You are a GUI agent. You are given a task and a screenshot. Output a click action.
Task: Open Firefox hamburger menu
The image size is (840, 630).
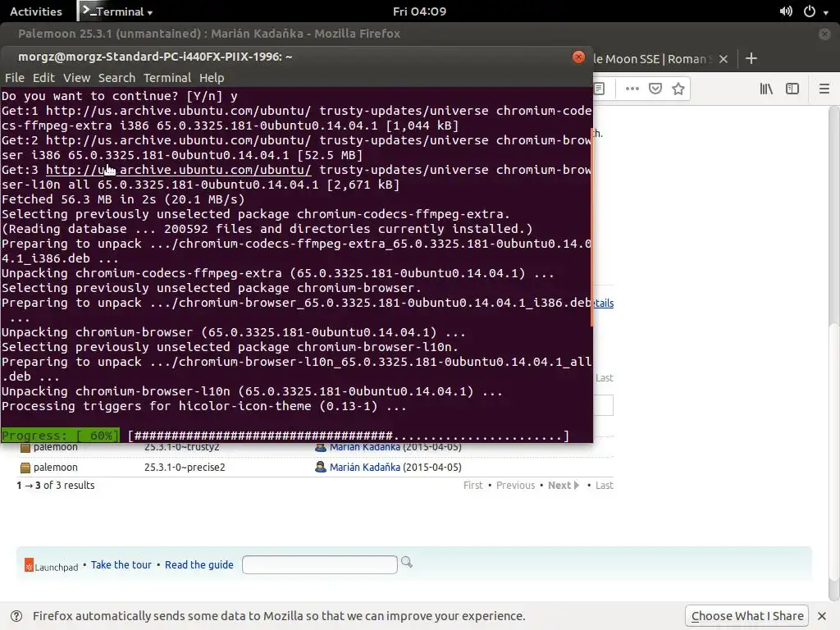coord(824,89)
